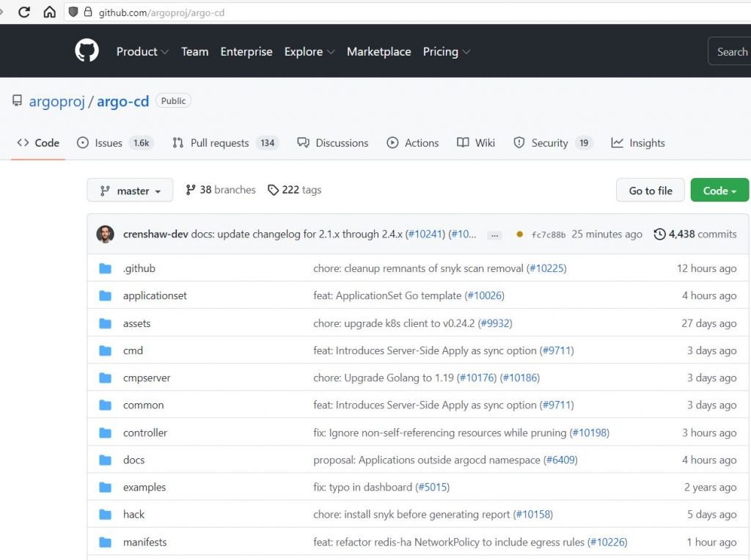This screenshot has height=560, width=751.
Task: Open the Marketplace nav link
Action: (379, 52)
